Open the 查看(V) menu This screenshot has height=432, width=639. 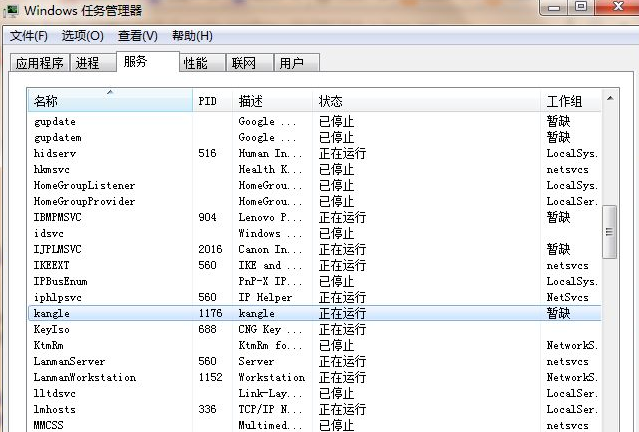[137, 36]
